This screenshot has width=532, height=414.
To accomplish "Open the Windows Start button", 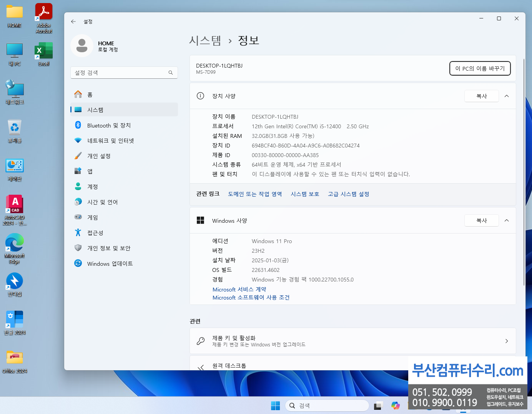I will (276, 406).
